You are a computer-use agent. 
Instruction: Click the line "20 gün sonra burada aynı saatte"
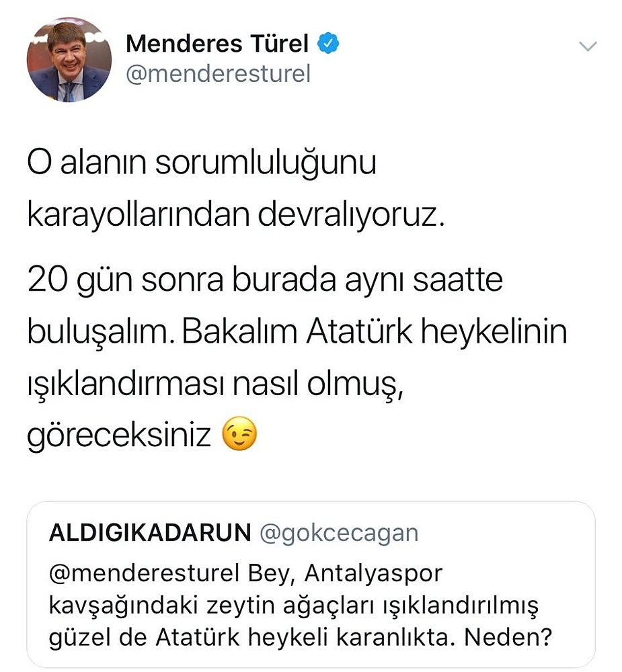tap(265, 280)
